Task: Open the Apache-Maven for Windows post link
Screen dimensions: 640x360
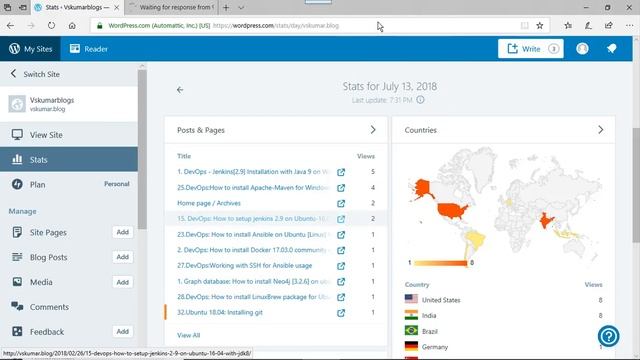Action: [253, 188]
